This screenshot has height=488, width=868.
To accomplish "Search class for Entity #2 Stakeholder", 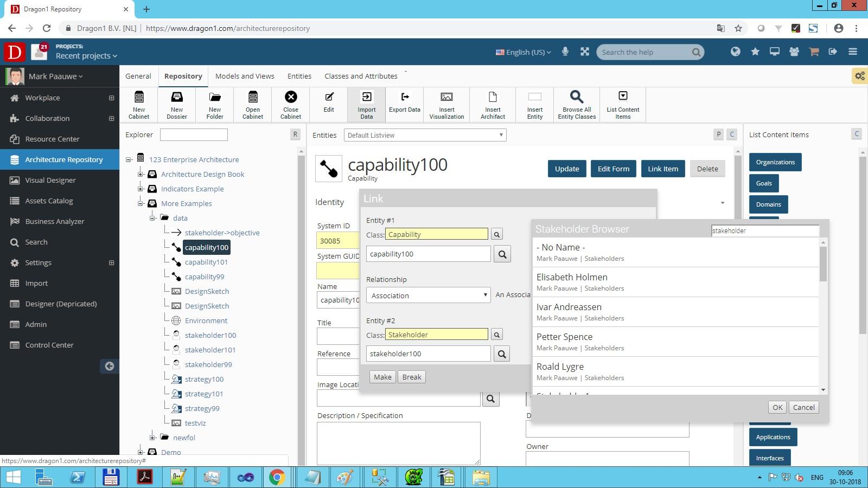I will pos(496,335).
